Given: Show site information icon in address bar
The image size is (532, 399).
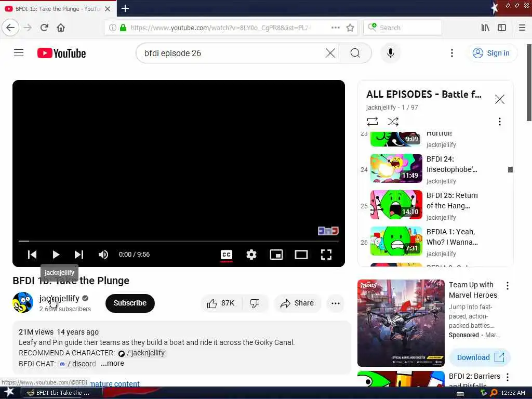Looking at the screenshot, I should (x=113, y=28).
